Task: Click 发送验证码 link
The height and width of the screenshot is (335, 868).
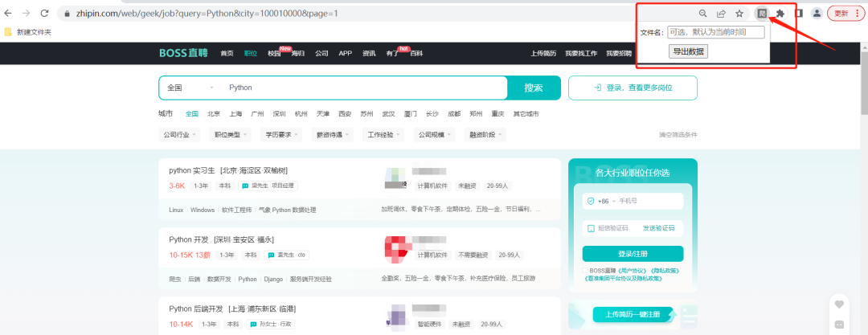Action: click(x=658, y=228)
